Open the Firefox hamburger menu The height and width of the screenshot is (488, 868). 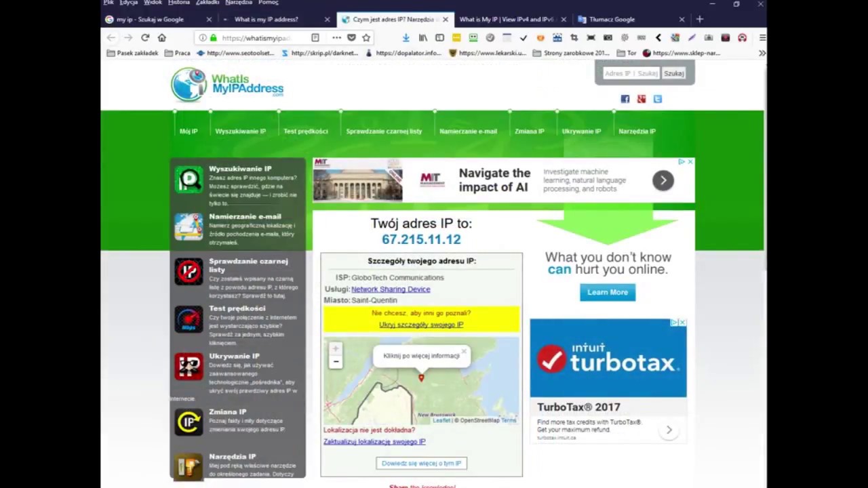tap(762, 38)
